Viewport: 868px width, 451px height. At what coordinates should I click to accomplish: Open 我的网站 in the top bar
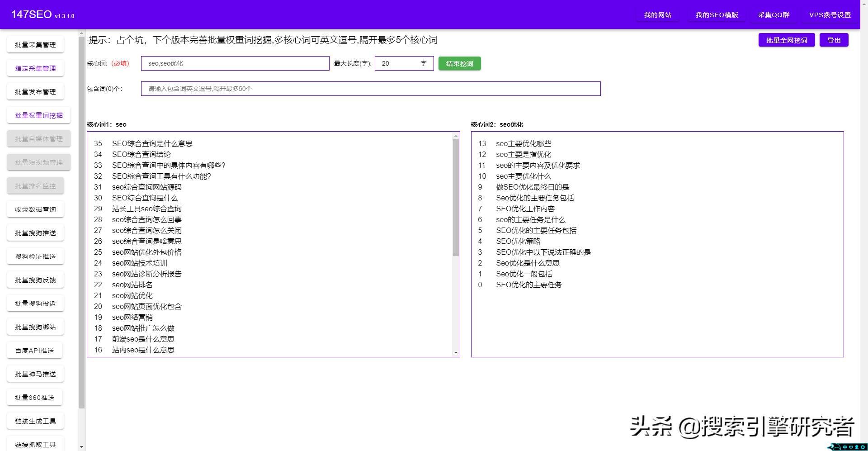coord(658,14)
